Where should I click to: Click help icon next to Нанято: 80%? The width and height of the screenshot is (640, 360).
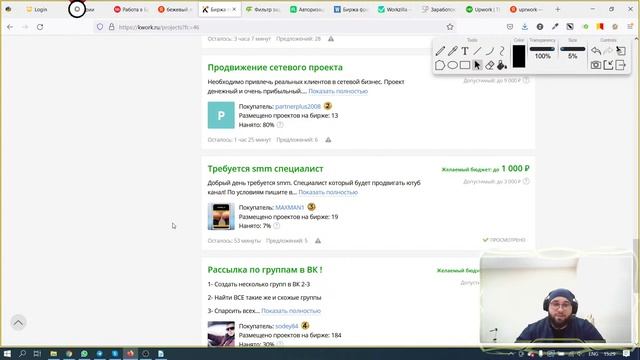point(280,125)
